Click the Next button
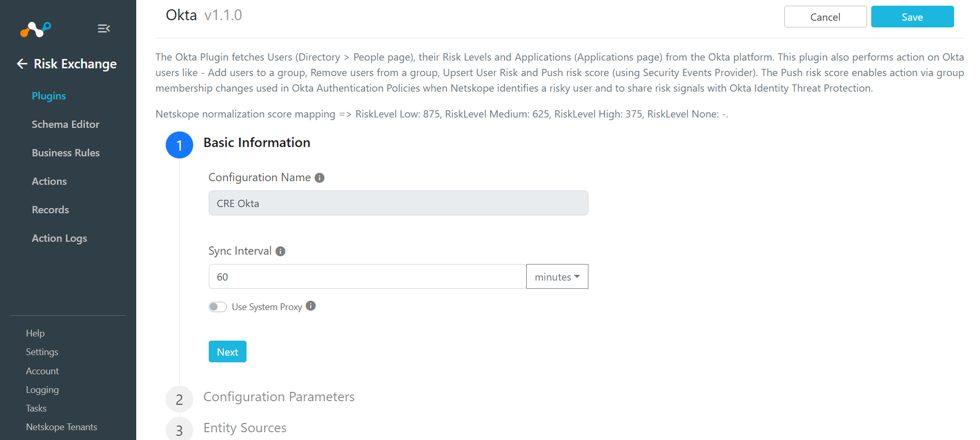The image size is (980, 440). coord(227,351)
